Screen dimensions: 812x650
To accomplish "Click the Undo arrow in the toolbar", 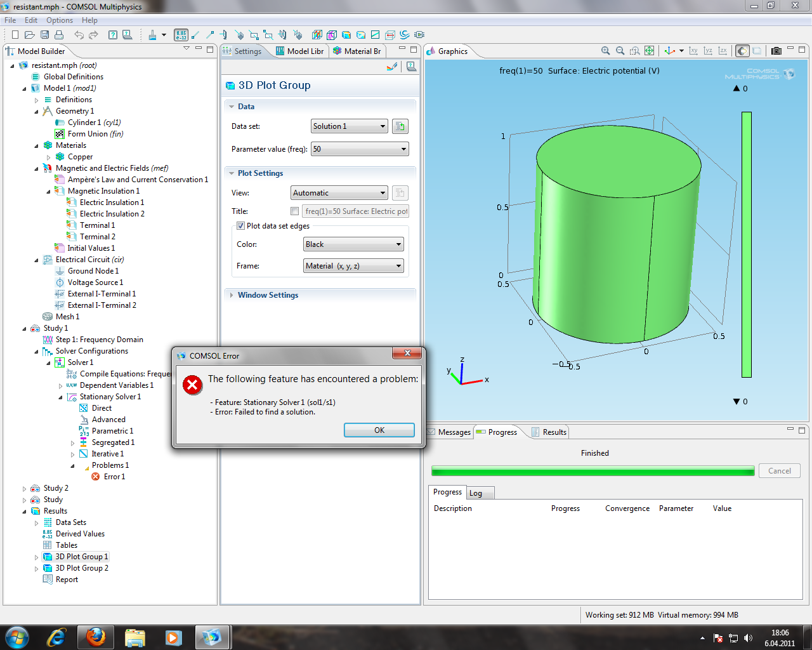I will click(x=79, y=35).
